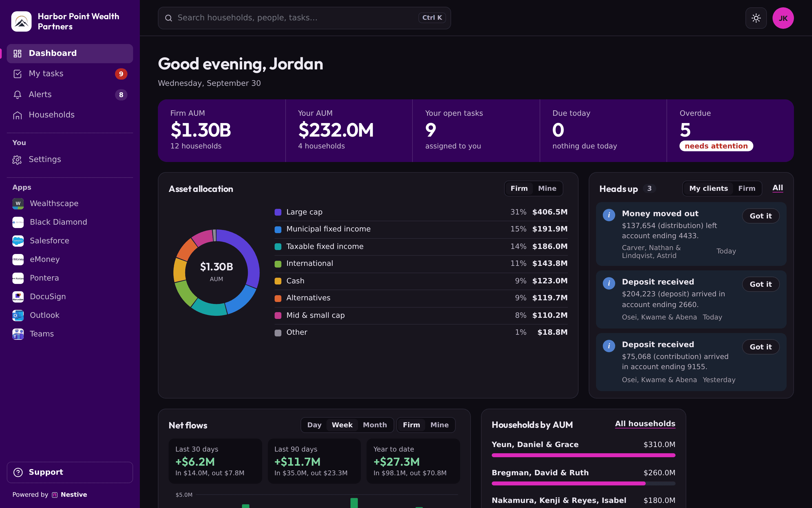This screenshot has width=812, height=508.
Task: Click the Last 30 days flow card
Action: [x=215, y=461]
